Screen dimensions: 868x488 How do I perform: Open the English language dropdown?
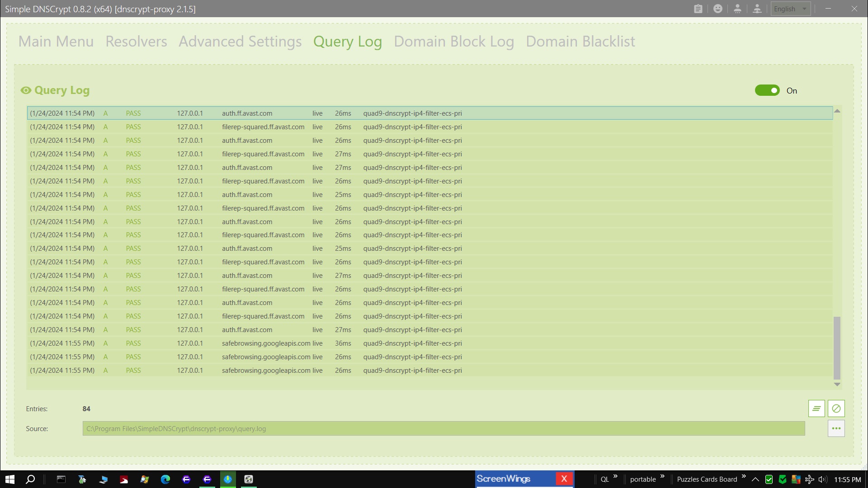pos(790,9)
